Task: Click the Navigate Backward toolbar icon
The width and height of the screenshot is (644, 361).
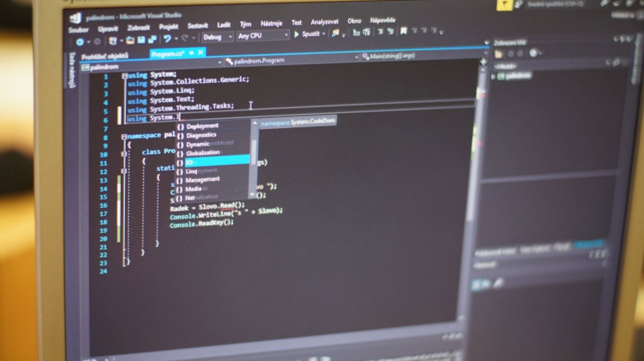Action: (80, 42)
